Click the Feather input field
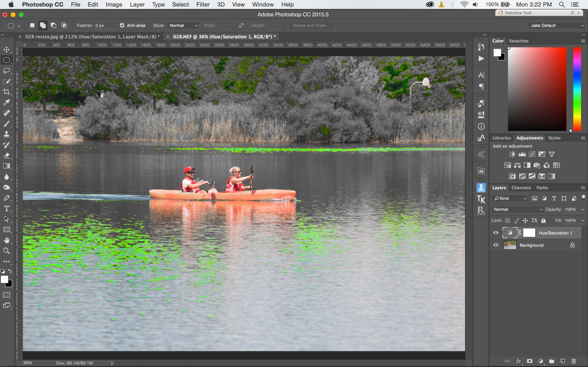The image size is (588, 367). coord(105,26)
